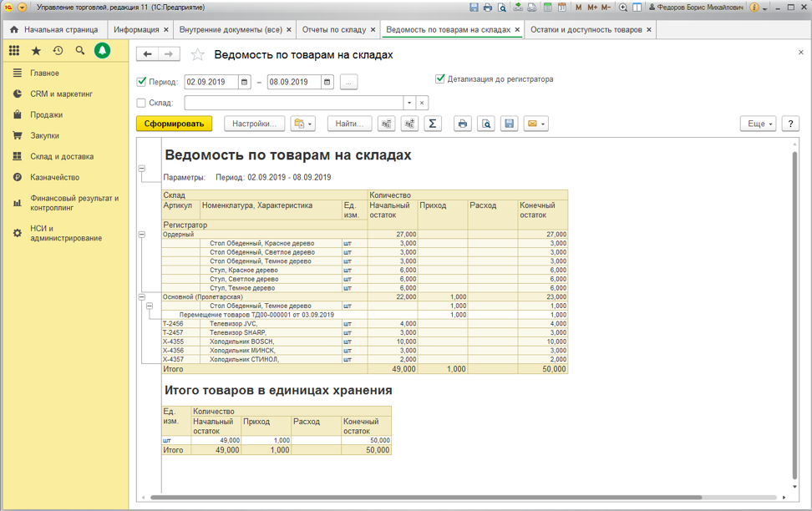Viewport: 812px width, 511px height.
Task: Open calendar icon in title bar
Action: click(x=562, y=8)
